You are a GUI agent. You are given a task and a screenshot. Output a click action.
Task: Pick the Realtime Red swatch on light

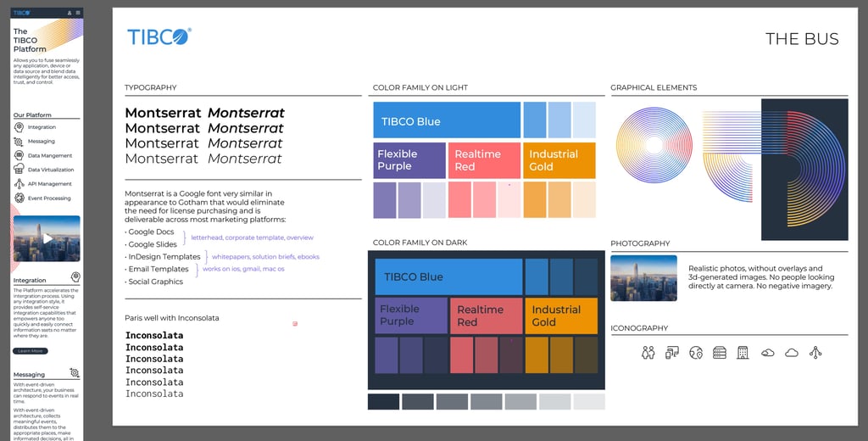tap(484, 160)
